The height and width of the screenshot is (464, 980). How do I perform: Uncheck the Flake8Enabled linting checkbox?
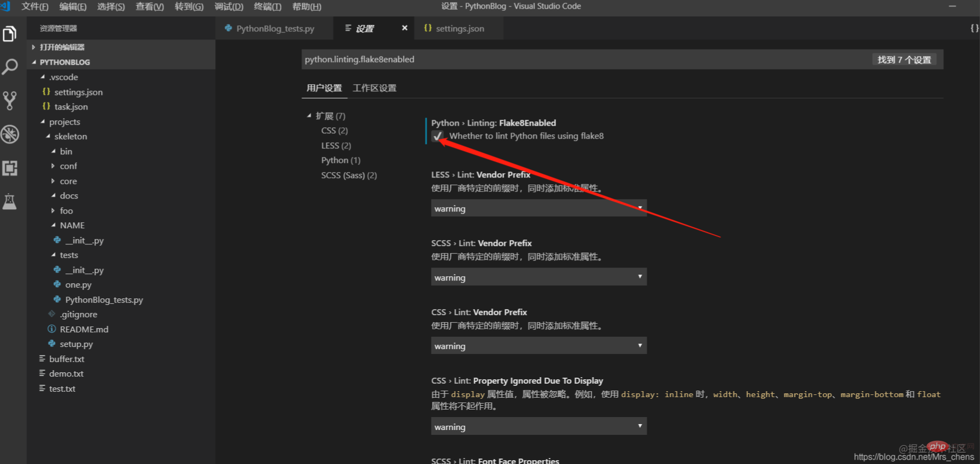point(437,136)
